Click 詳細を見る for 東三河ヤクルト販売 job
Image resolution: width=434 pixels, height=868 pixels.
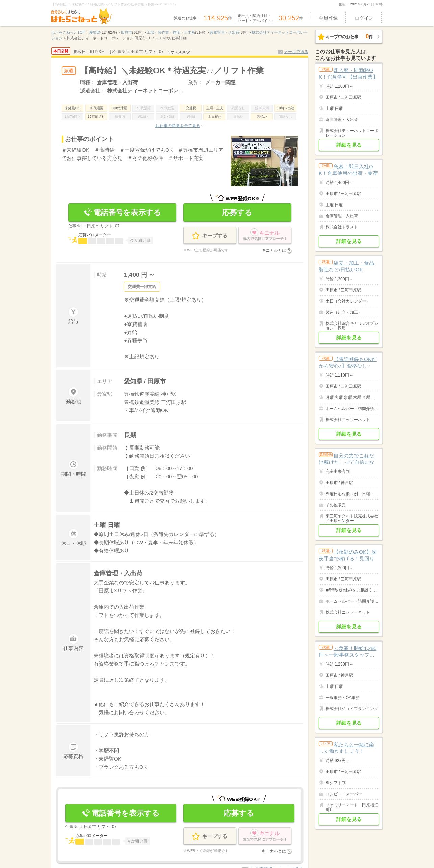[348, 530]
